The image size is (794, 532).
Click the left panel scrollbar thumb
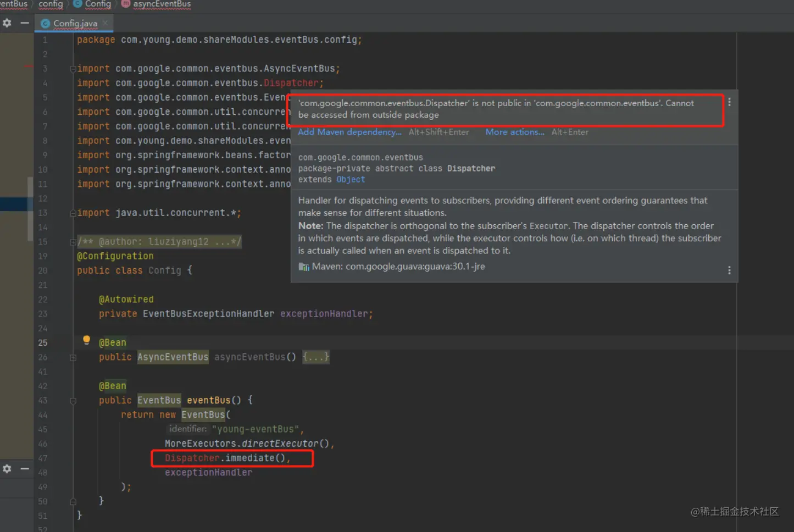pos(30,209)
